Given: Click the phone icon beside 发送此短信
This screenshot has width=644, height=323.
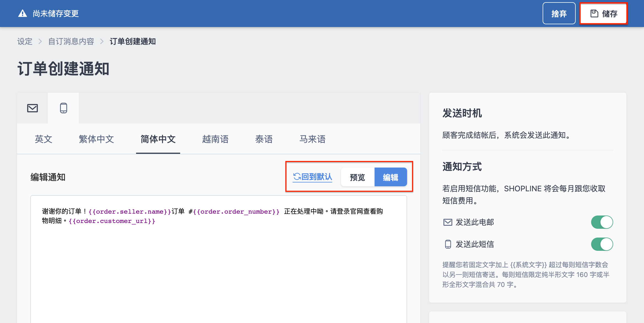Looking at the screenshot, I should point(448,244).
